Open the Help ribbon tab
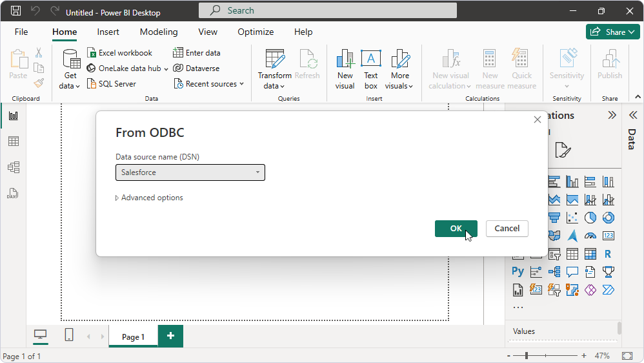Image resolution: width=644 pixels, height=363 pixels. click(x=303, y=32)
